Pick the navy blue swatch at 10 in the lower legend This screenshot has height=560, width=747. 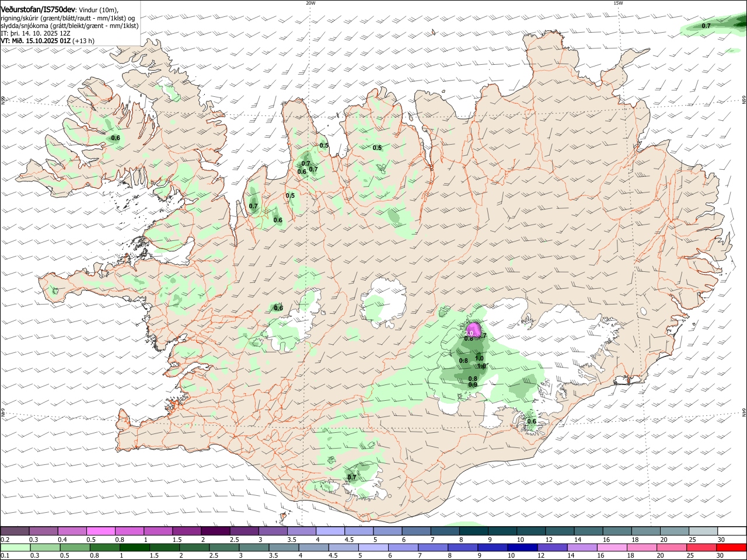click(522, 547)
